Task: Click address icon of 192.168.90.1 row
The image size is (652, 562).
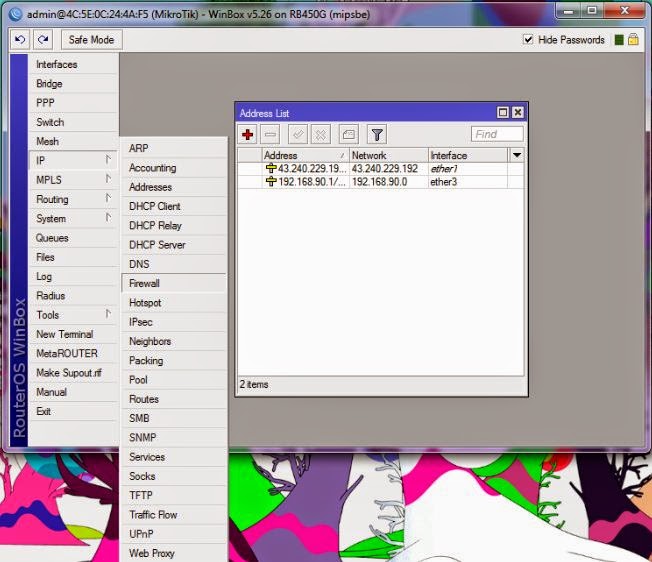Action: coord(271,182)
